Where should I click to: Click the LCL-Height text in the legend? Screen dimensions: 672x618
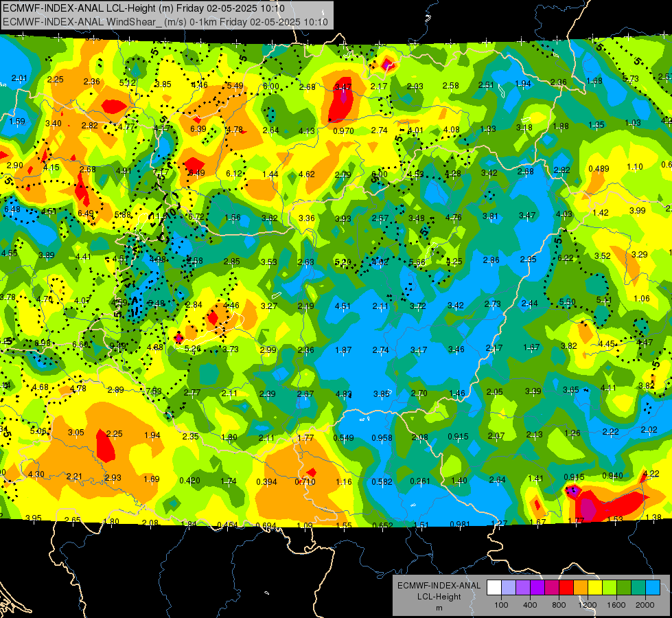(x=439, y=597)
